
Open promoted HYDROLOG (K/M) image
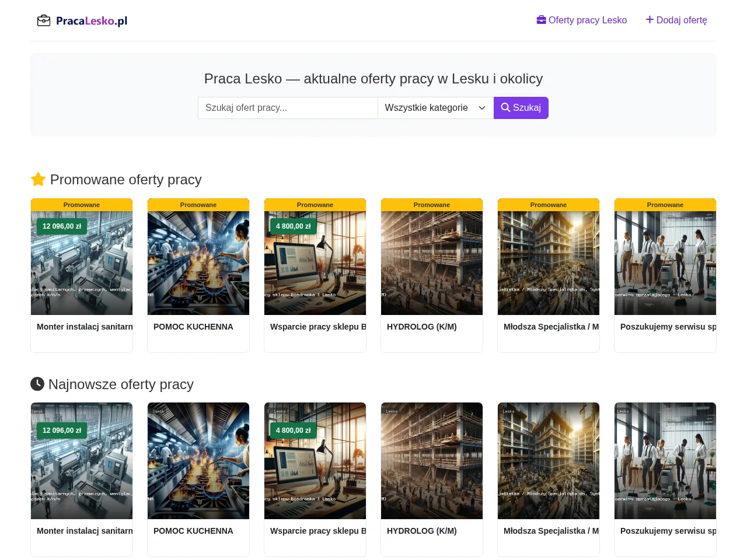pos(432,263)
